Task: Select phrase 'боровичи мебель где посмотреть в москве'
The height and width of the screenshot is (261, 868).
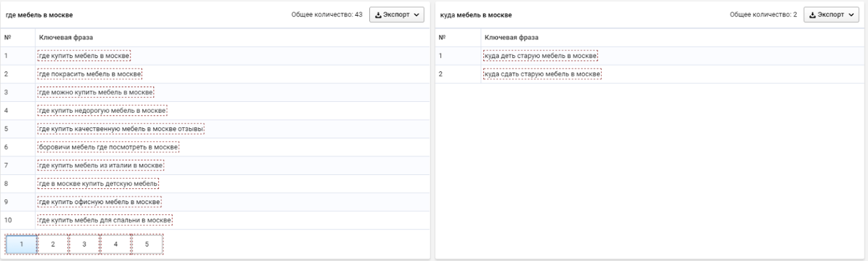Action: (x=109, y=147)
